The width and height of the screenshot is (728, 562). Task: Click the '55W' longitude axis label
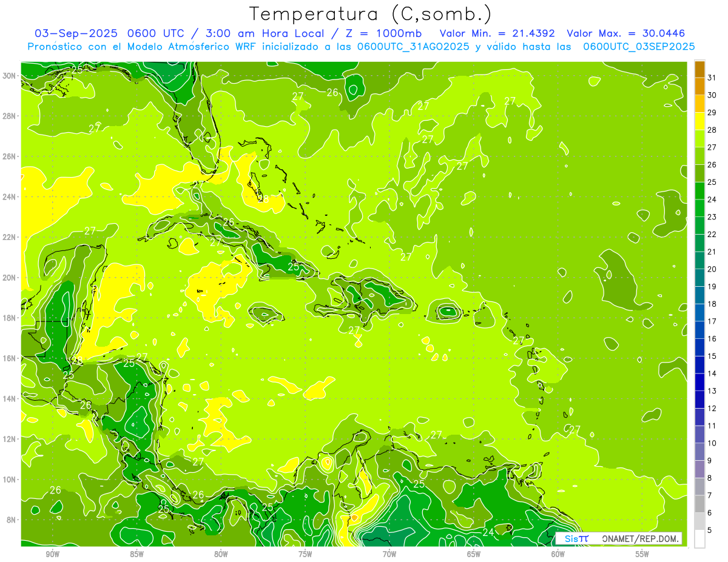coord(642,554)
